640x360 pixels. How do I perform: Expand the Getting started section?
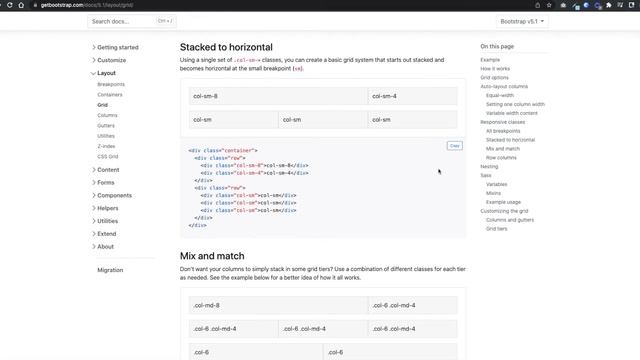click(115, 47)
